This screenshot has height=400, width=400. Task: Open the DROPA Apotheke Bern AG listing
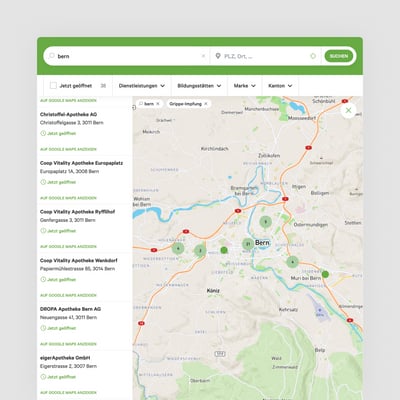(70, 309)
